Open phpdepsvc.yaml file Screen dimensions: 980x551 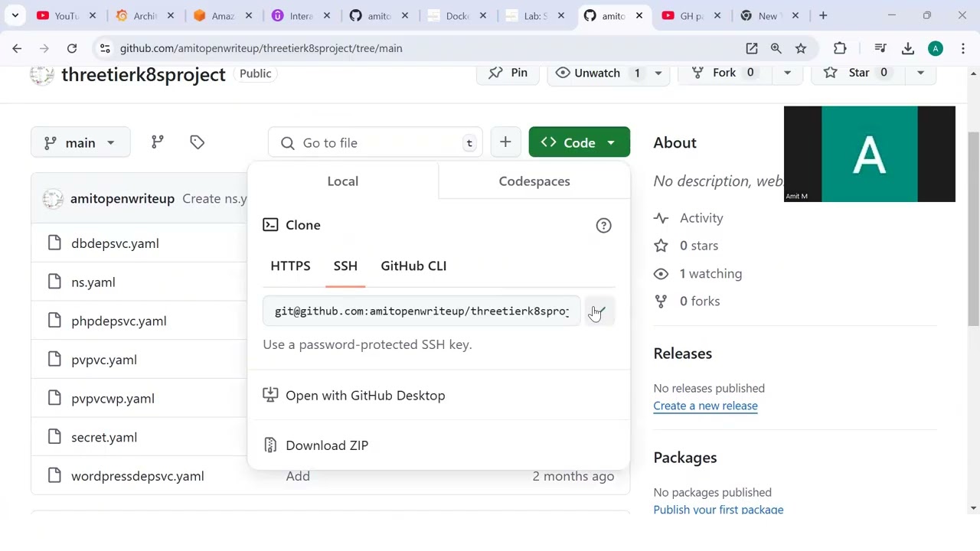point(119,321)
